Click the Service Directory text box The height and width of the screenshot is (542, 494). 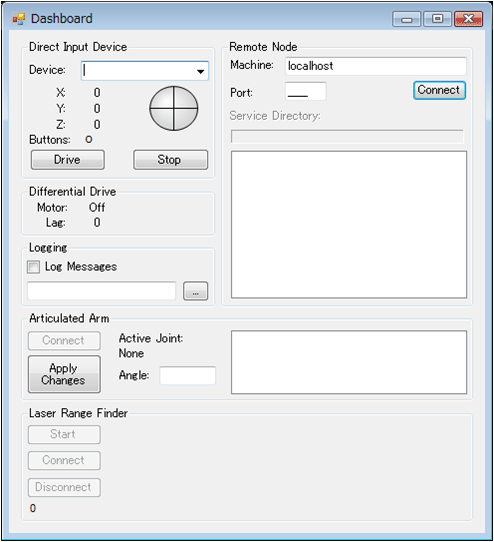347,137
